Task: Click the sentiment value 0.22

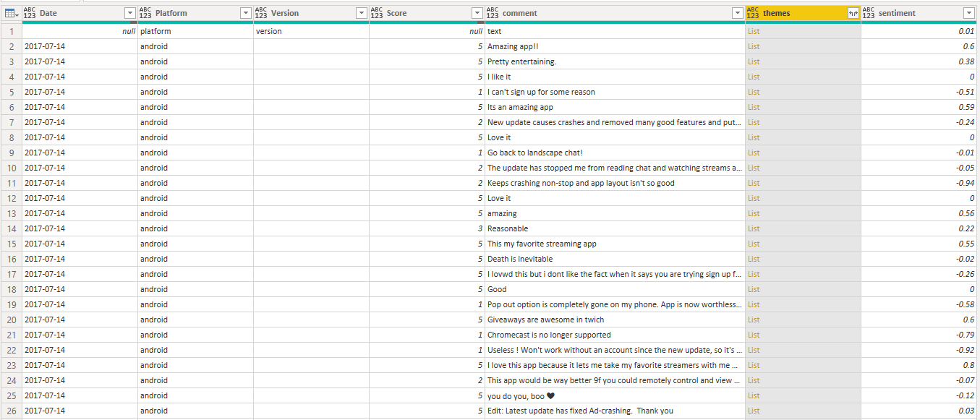Action: pos(967,228)
